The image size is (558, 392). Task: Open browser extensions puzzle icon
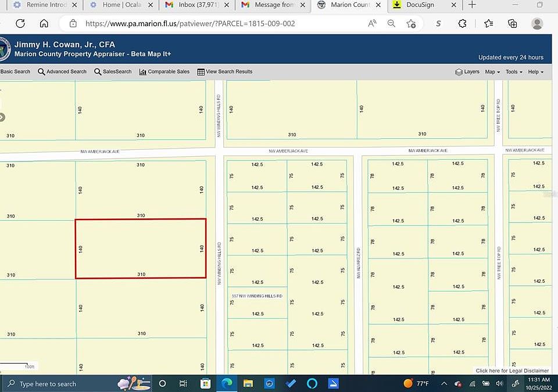(463, 24)
